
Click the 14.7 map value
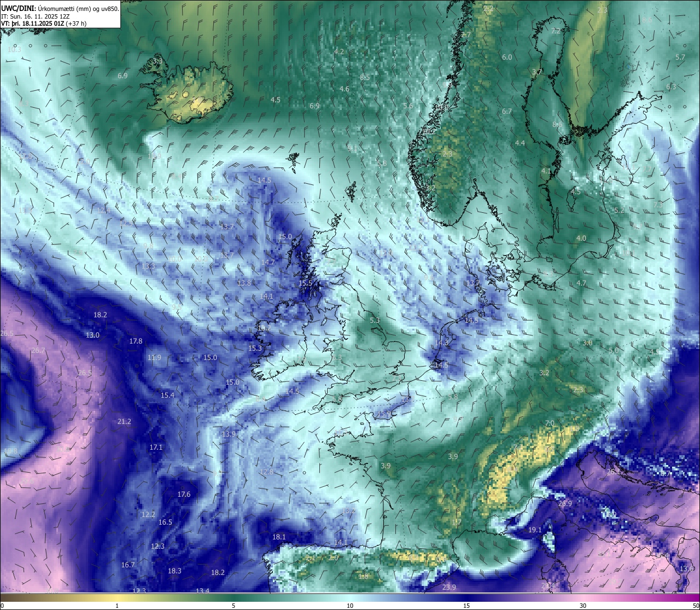coord(268,262)
